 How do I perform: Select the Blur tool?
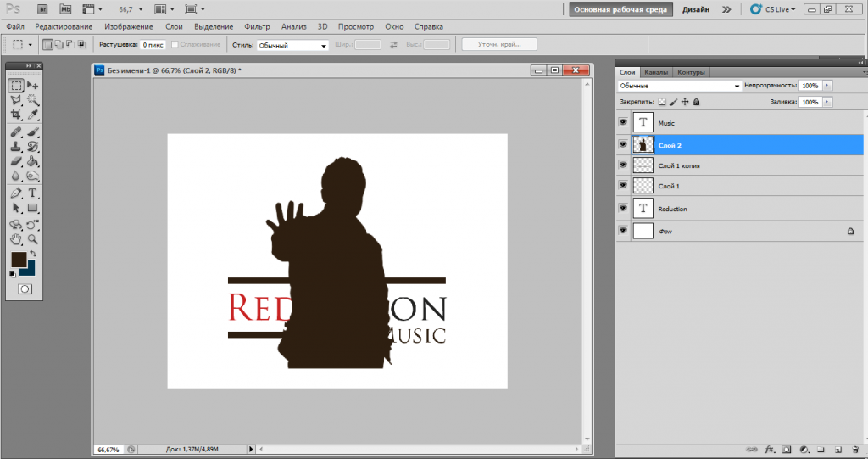click(16, 176)
